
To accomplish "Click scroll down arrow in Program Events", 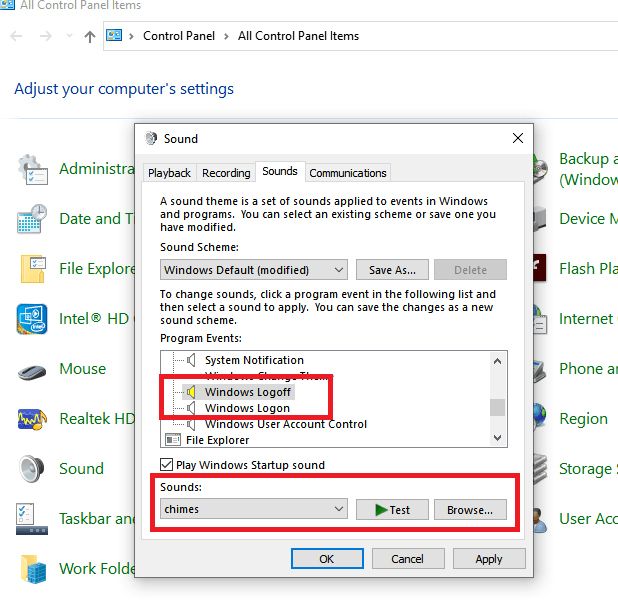I will point(497,437).
